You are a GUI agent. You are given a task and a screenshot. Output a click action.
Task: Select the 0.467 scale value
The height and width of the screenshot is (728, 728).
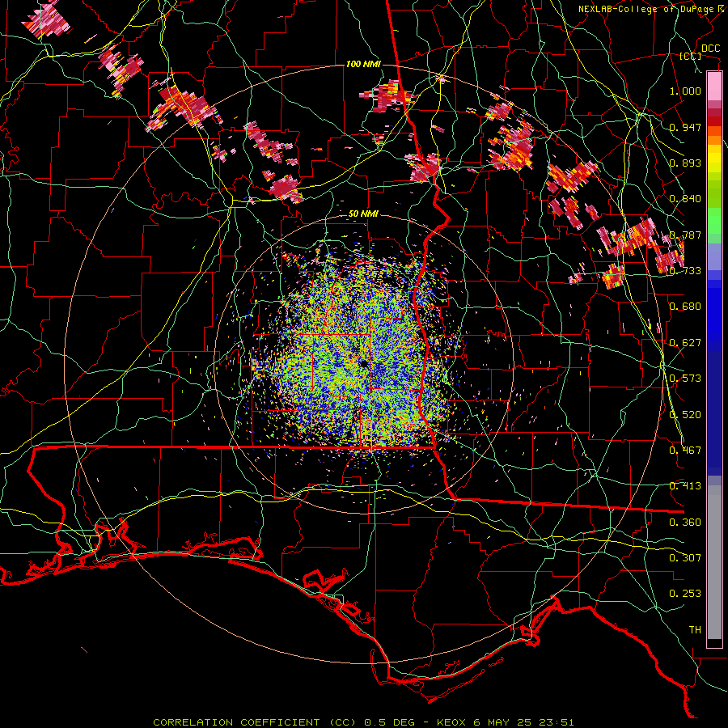[685, 451]
